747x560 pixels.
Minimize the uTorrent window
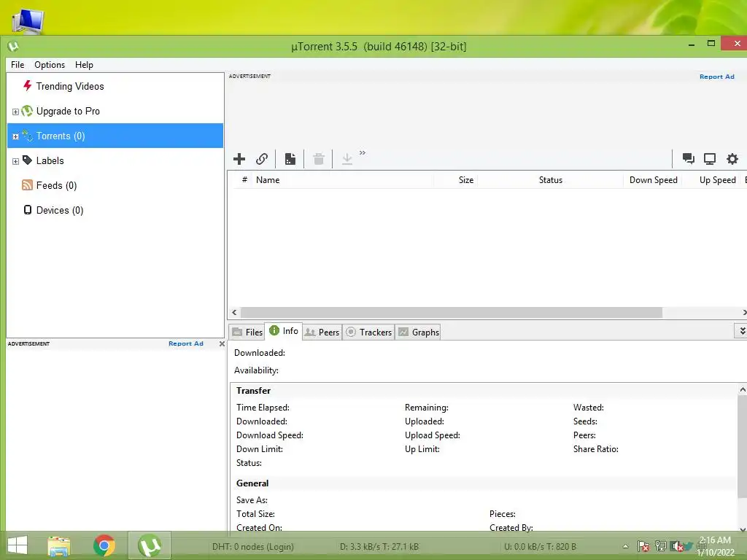692,44
